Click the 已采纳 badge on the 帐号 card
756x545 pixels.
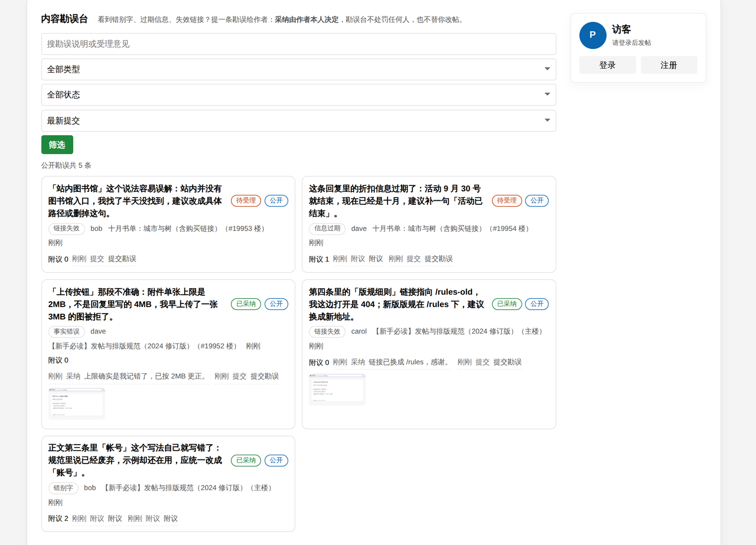pyautogui.click(x=246, y=461)
